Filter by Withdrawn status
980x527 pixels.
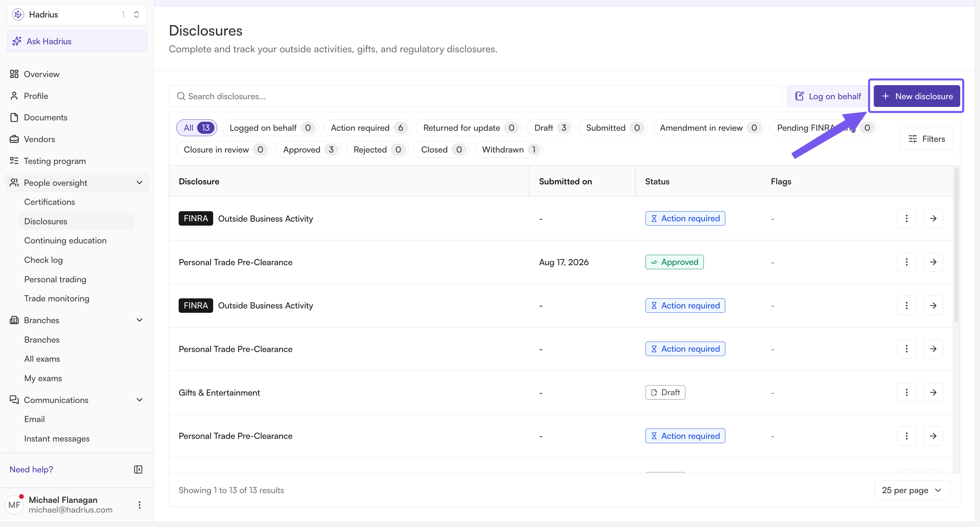point(508,150)
